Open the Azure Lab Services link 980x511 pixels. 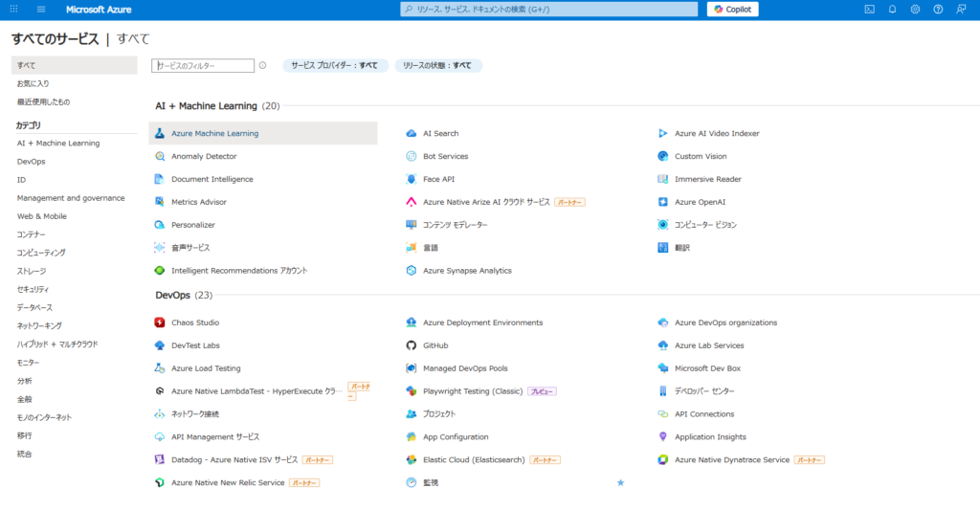[x=709, y=345]
